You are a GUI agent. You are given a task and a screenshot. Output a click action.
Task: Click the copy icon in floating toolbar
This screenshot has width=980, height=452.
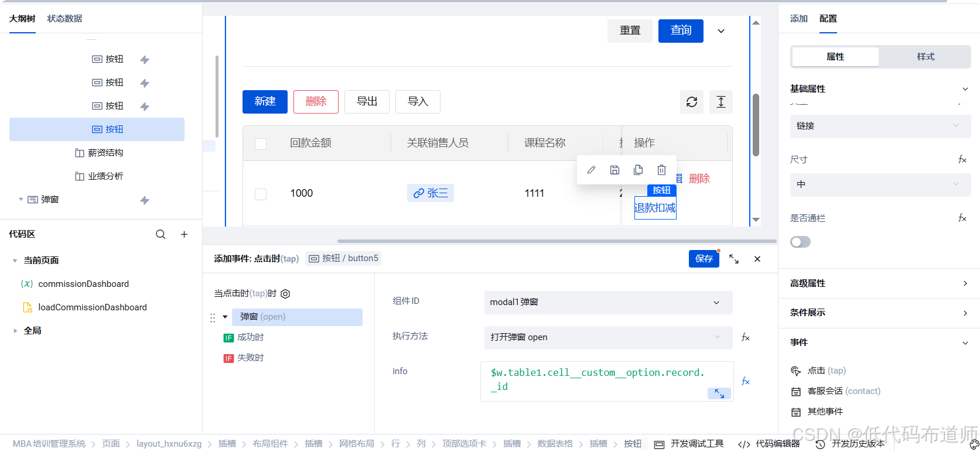[x=638, y=170]
